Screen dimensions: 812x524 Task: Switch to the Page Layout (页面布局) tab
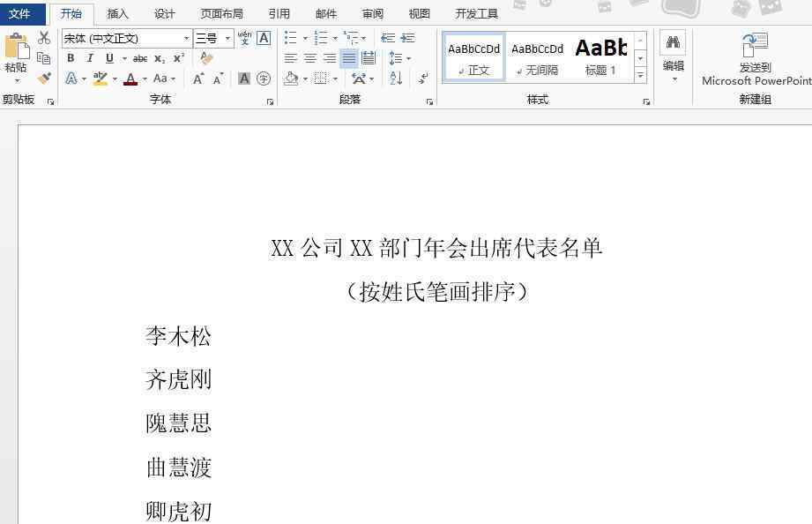221,13
